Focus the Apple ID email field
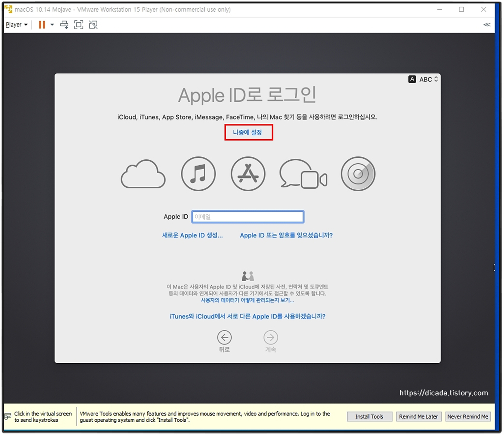Screen dimensions: 504x435 248,217
